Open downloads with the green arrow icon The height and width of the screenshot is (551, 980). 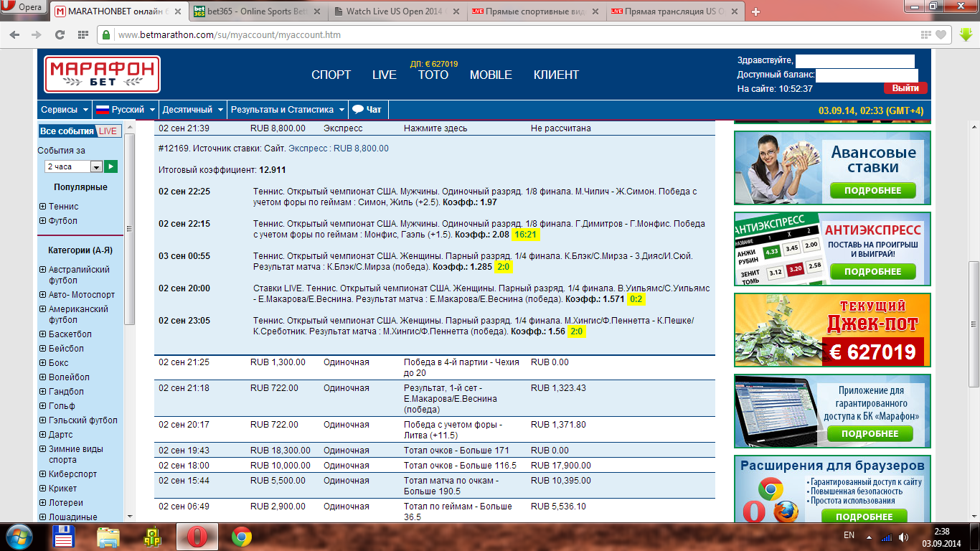click(x=966, y=34)
